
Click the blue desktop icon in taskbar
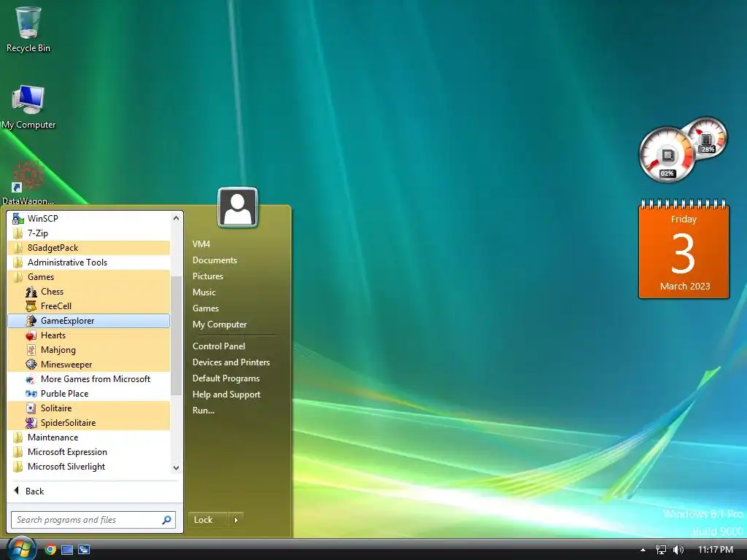(x=67, y=550)
